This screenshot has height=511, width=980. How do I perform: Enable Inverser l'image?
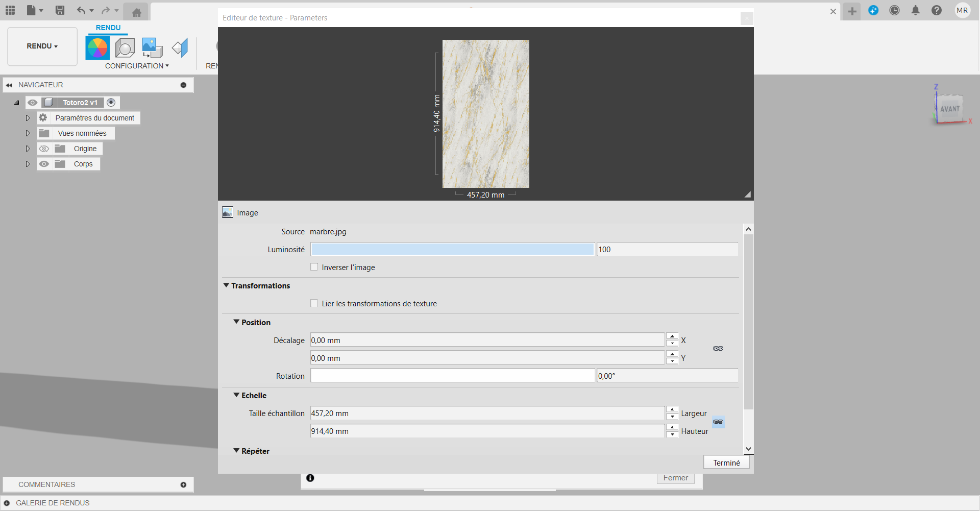pyautogui.click(x=314, y=266)
